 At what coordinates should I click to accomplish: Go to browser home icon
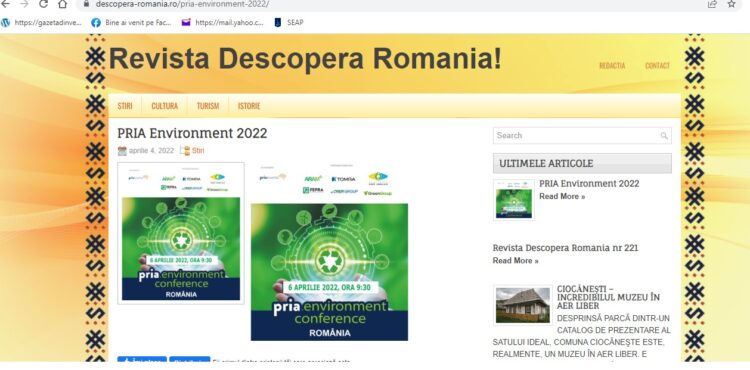pyautogui.click(x=62, y=4)
